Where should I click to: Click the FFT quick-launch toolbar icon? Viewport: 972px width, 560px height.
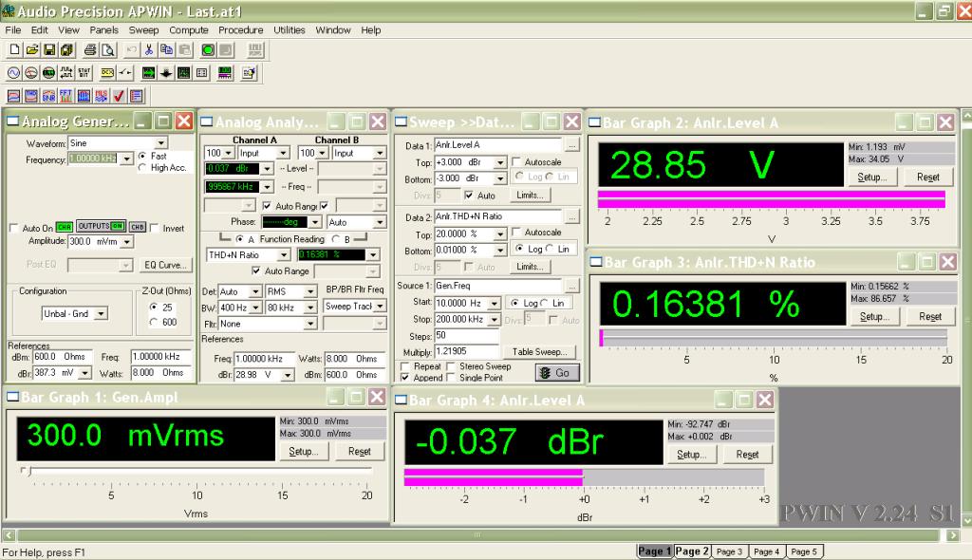coord(65,96)
